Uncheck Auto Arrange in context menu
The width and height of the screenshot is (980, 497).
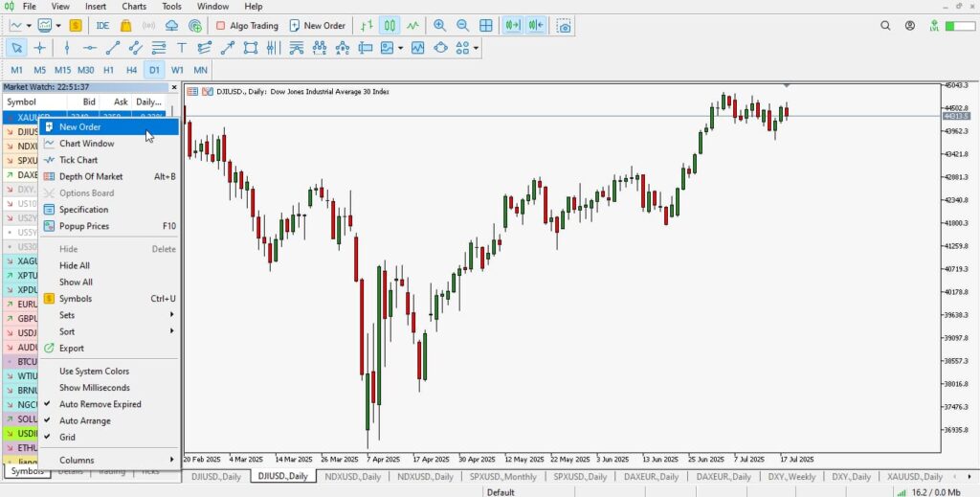(84, 420)
